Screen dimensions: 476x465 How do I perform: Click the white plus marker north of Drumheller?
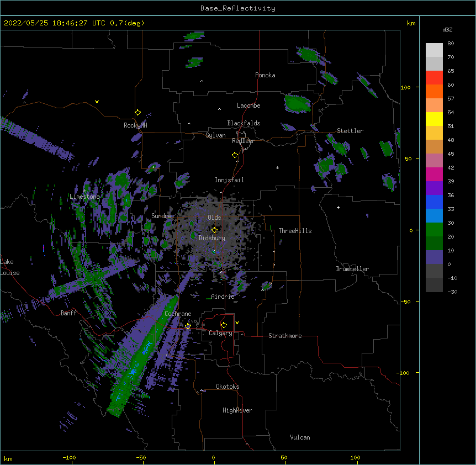(338, 207)
